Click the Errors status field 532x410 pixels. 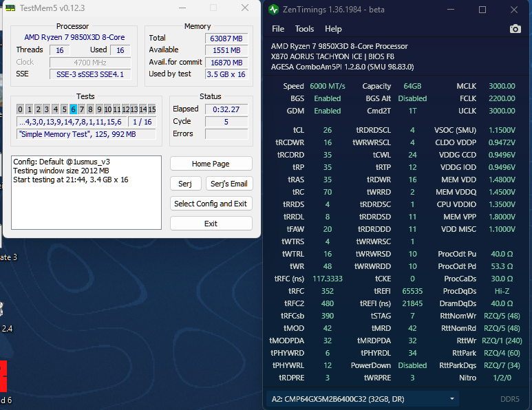226,134
